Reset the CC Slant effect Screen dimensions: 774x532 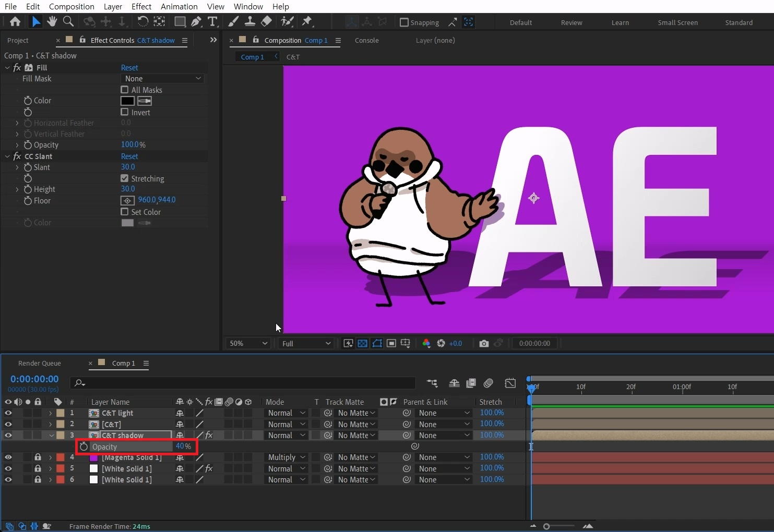coord(129,156)
